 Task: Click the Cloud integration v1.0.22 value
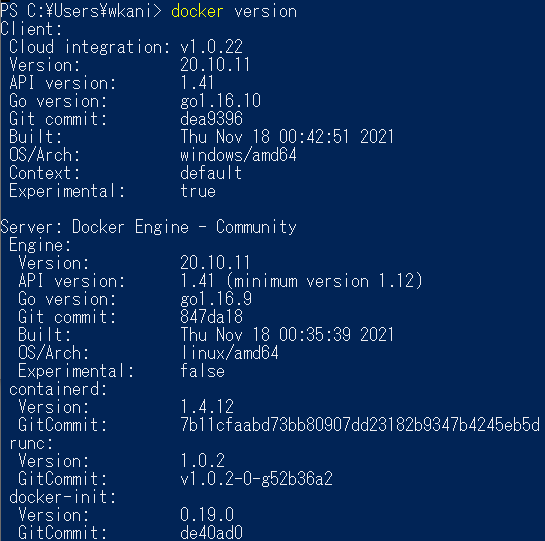pyautogui.click(x=211, y=47)
